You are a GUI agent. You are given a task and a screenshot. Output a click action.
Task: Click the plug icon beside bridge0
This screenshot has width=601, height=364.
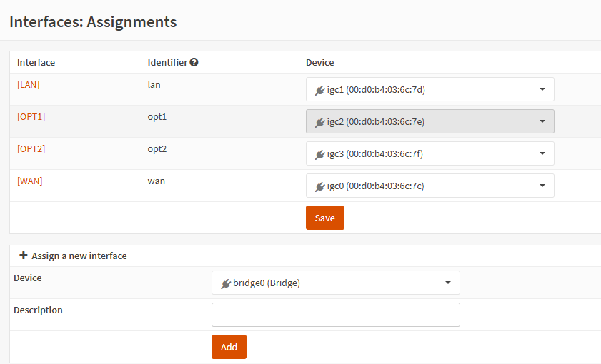tap(226, 283)
